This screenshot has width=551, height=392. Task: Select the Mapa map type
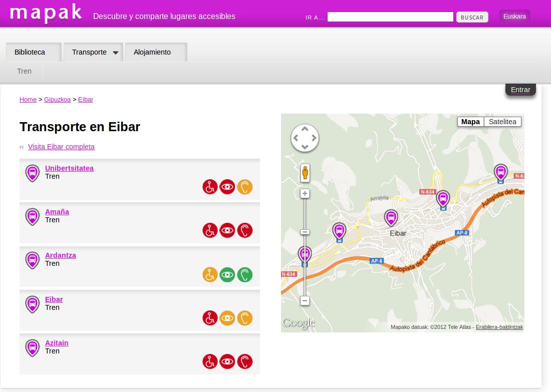(x=470, y=122)
